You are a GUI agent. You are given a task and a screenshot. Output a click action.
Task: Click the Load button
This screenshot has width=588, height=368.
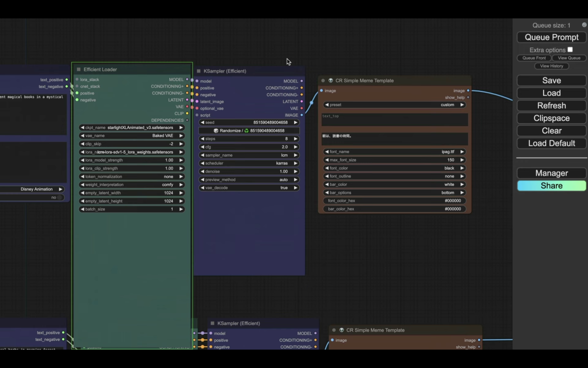click(551, 93)
